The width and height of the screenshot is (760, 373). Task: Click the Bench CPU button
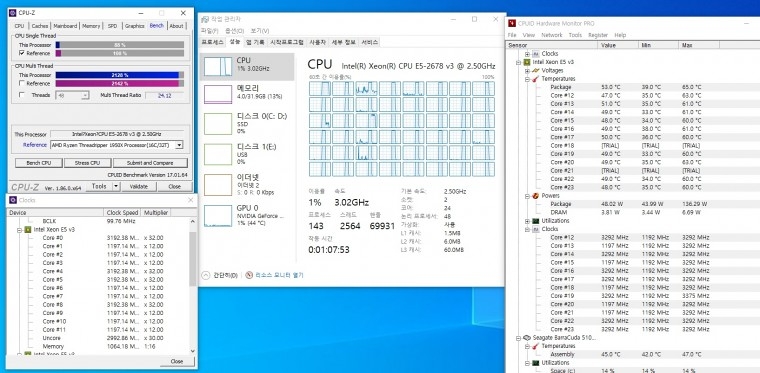[x=39, y=163]
